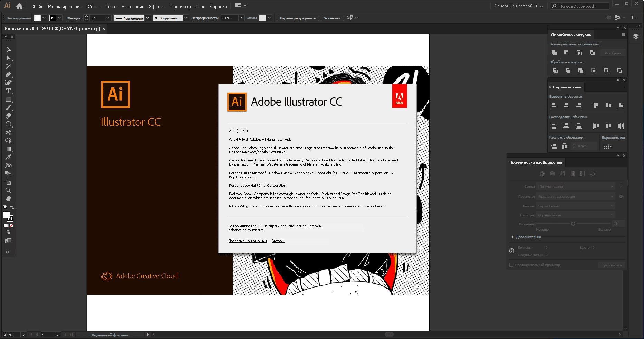Image resolution: width=644 pixels, height=339 pixels.
Task: Open the Эффект menu
Action: coord(157,7)
